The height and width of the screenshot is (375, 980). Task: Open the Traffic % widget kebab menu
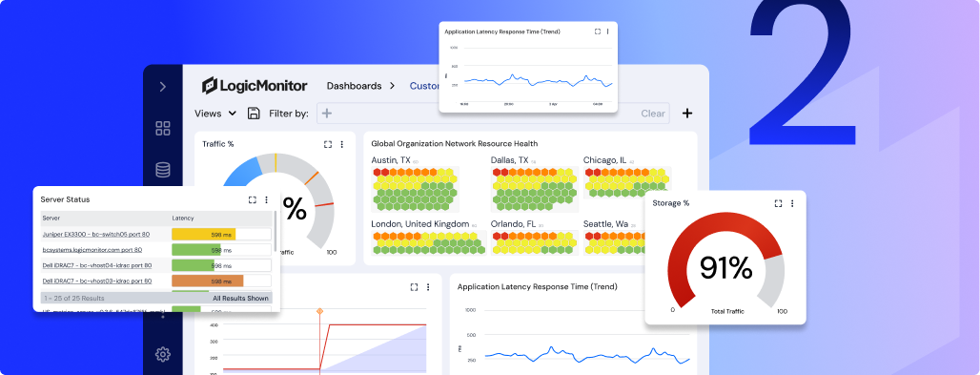(x=342, y=144)
